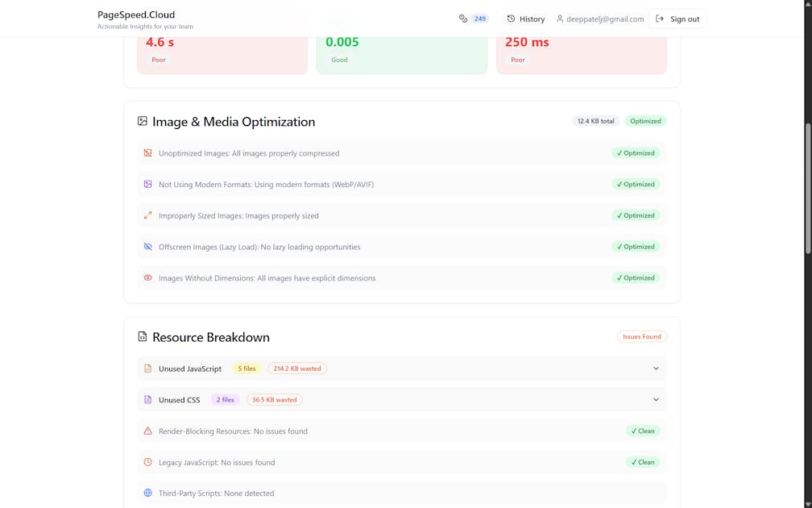The image size is (812, 508).
Task: Click the History clock icon
Action: pyautogui.click(x=509, y=18)
